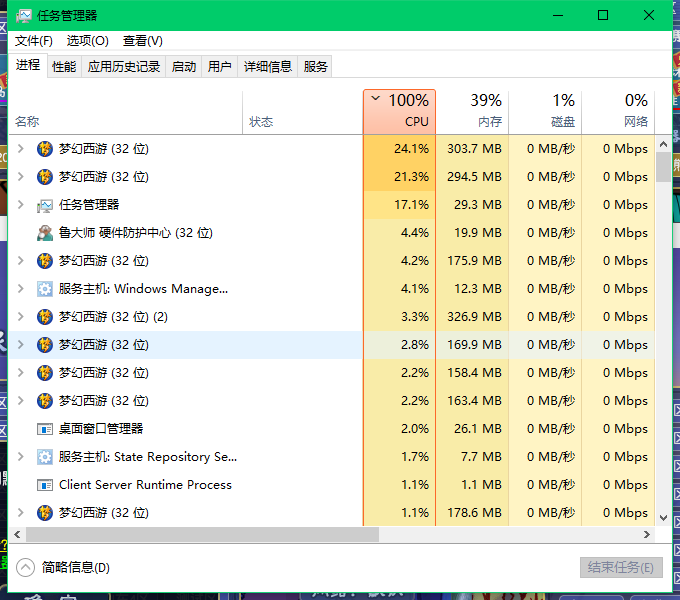Switch to the 性能 tab
Image resolution: width=680 pixels, height=600 pixels.
pos(64,67)
